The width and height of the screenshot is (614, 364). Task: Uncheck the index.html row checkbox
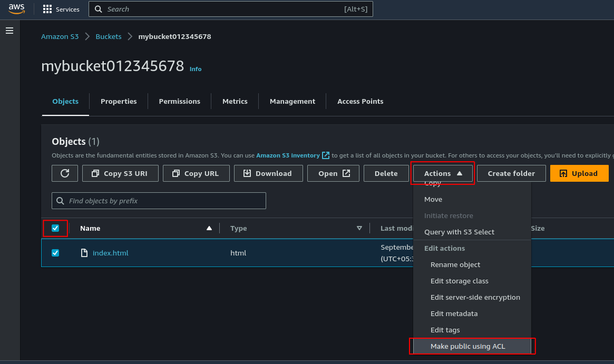tap(55, 253)
